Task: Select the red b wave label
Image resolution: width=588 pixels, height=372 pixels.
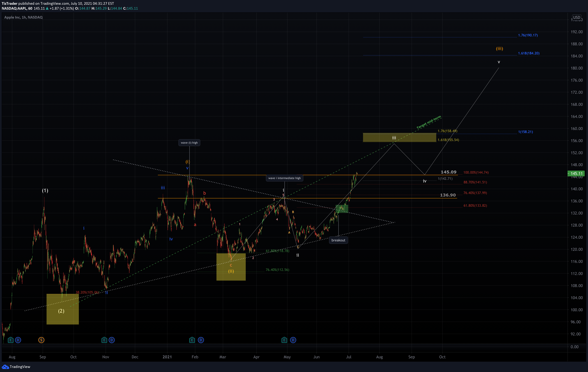Action: [x=205, y=193]
